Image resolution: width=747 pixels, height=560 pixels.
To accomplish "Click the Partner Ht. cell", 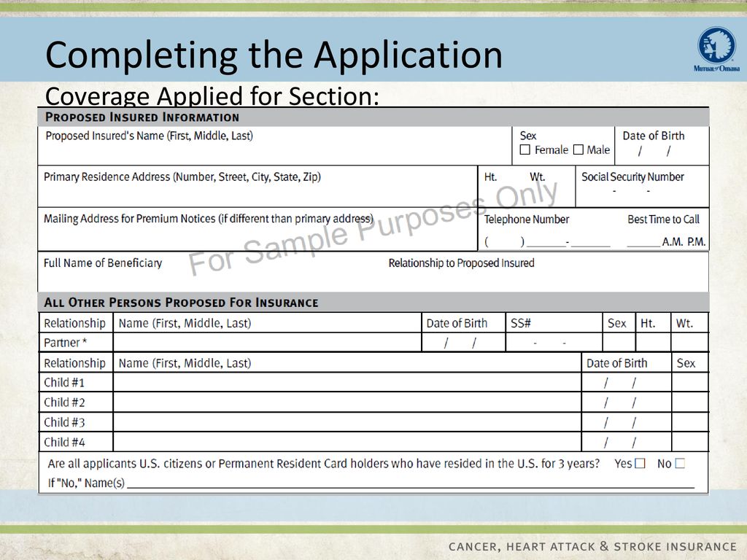I will click(x=654, y=343).
